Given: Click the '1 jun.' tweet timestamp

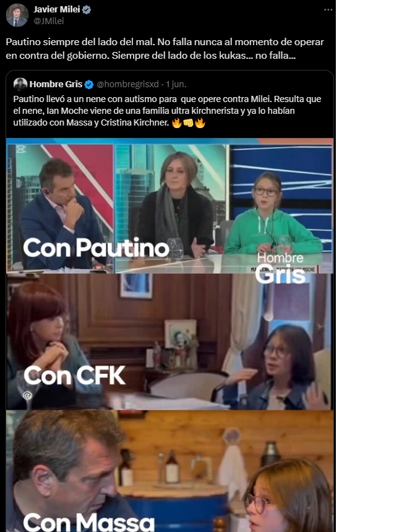Looking at the screenshot, I should click(x=176, y=84).
